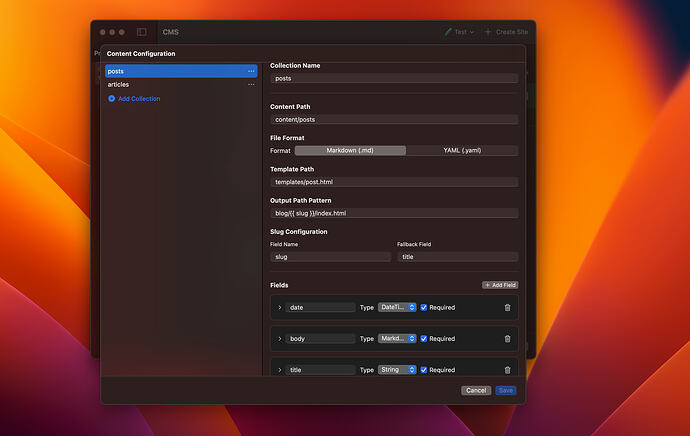The image size is (690, 436).
Task: Click the slug Field Name input
Action: (x=330, y=257)
